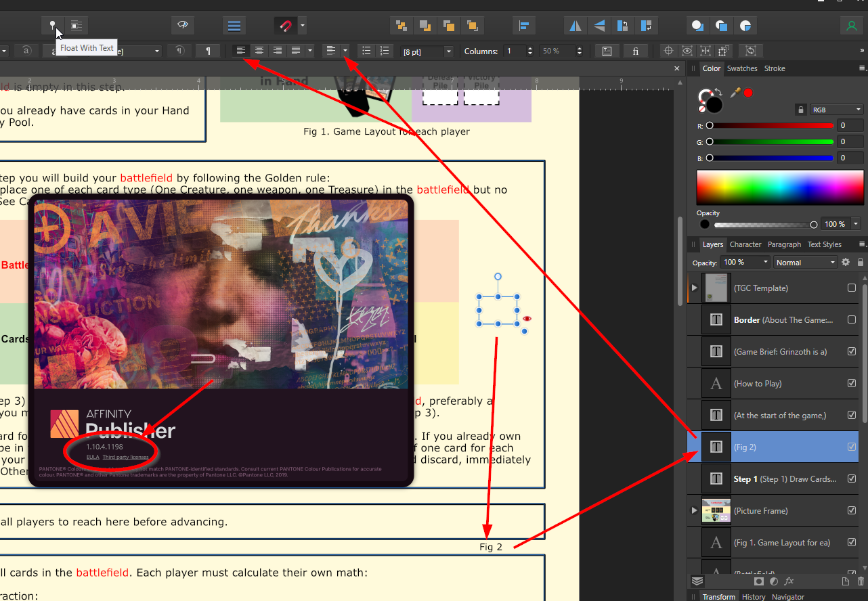Toggle checkbox for (At the start of the game,)

click(x=852, y=416)
